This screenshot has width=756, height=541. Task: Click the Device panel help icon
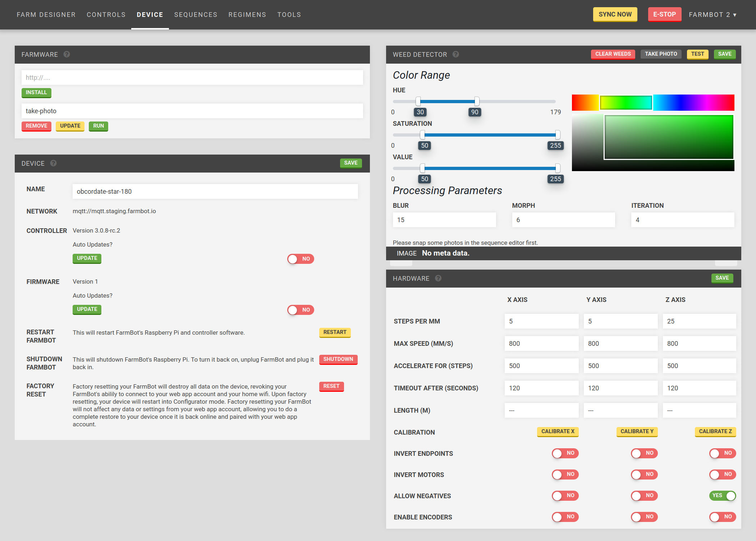pyautogui.click(x=53, y=163)
